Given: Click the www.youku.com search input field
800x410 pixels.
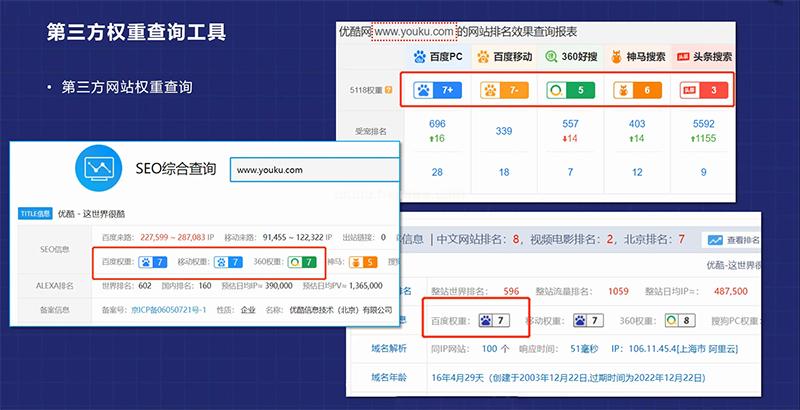Looking at the screenshot, I should pos(310,170).
